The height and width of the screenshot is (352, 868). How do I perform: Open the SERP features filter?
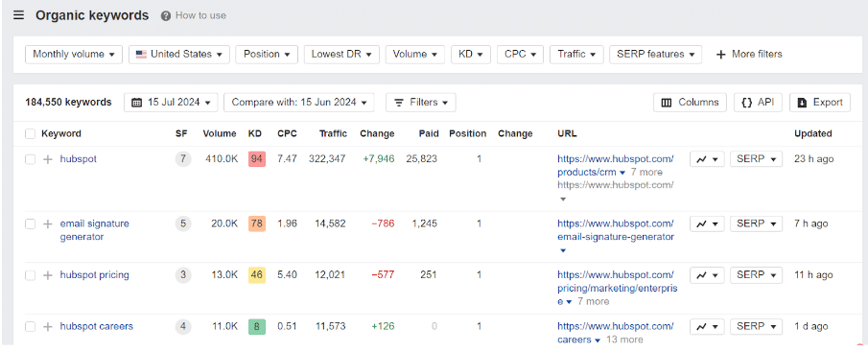tap(655, 55)
